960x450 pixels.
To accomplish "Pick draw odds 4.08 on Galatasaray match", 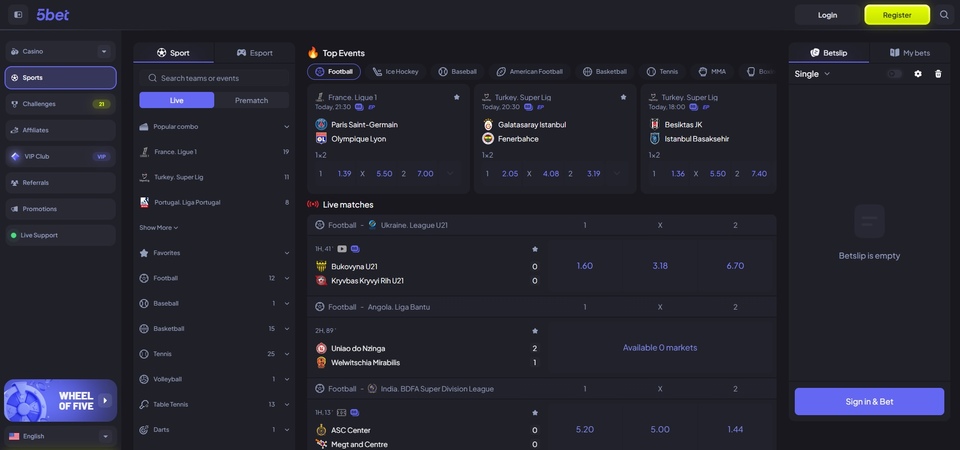I will [x=541, y=173].
